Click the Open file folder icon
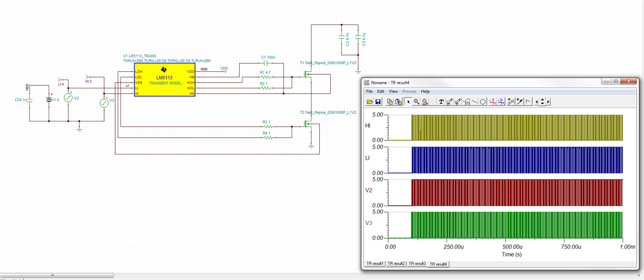644x280 pixels. click(370, 102)
